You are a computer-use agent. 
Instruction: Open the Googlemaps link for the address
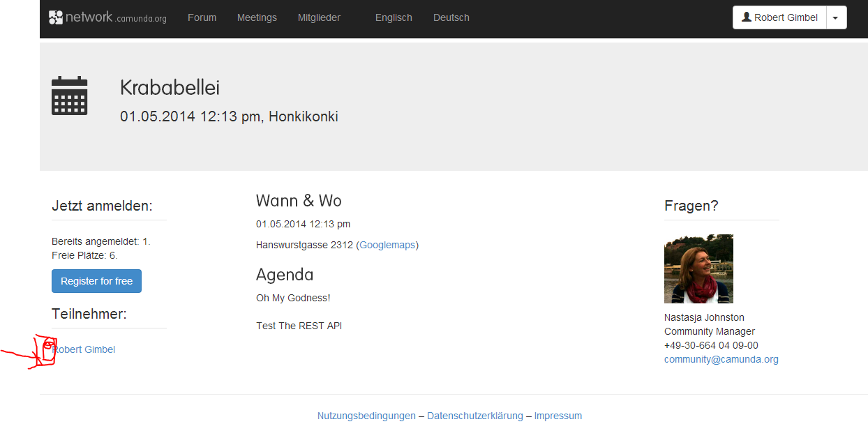pos(387,245)
